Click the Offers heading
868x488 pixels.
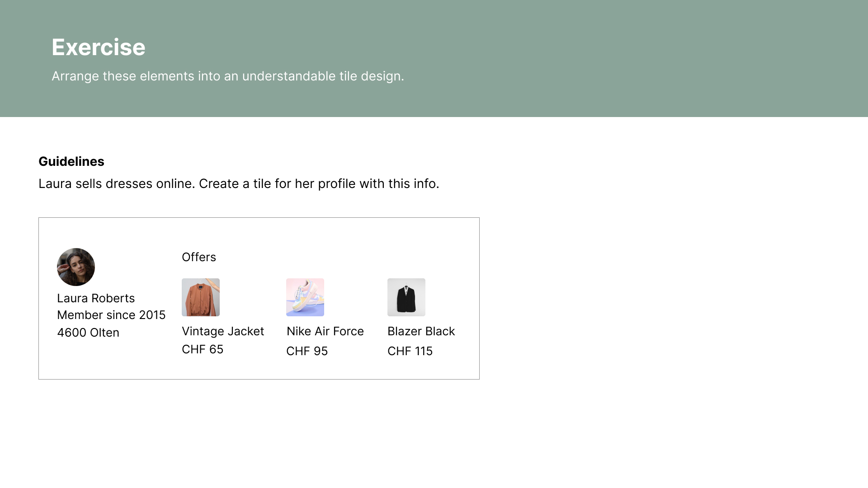[x=199, y=257]
